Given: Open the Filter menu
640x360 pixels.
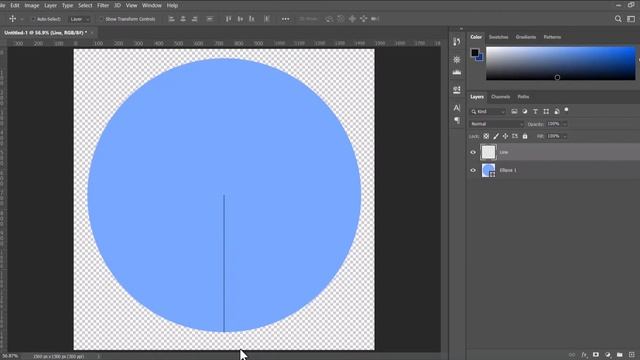Looking at the screenshot, I should pyautogui.click(x=103, y=5).
